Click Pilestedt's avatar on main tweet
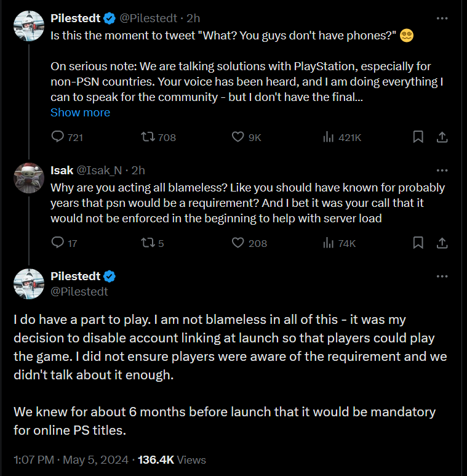This screenshot has width=467, height=476. [x=29, y=284]
